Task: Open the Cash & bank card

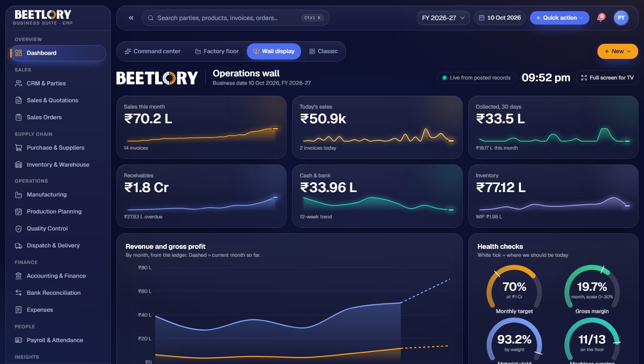Action: [377, 196]
